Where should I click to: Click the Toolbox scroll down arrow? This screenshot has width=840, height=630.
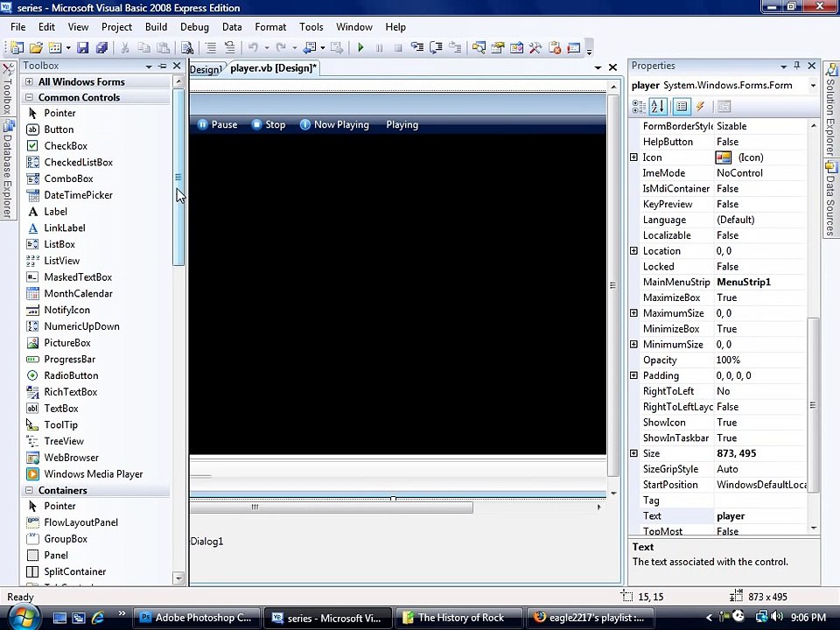pos(178,578)
